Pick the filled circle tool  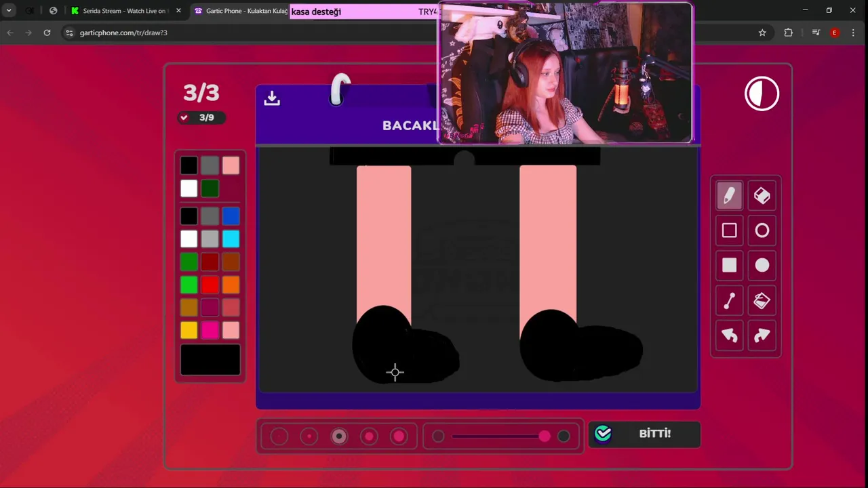(x=762, y=265)
